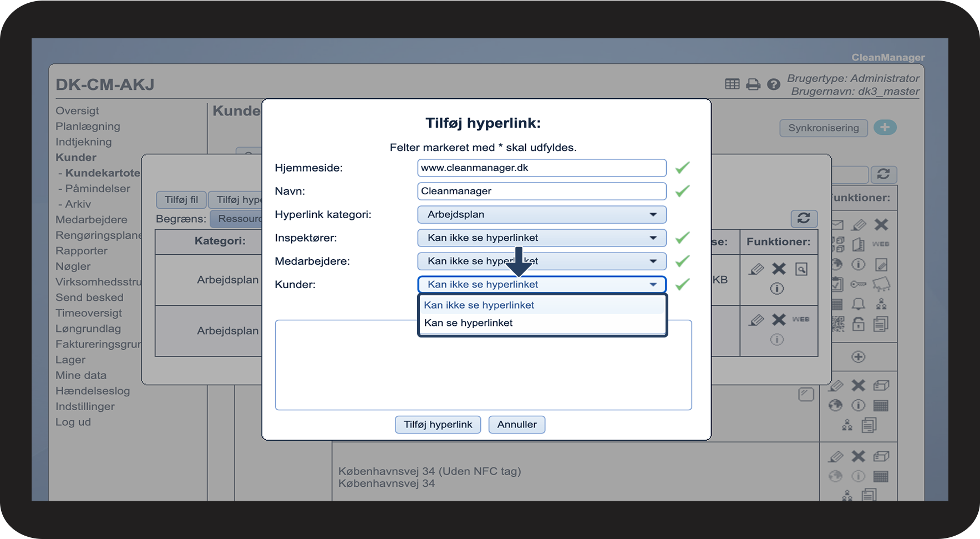This screenshot has height=539, width=980.
Task: Click Log ud in the sidebar
Action: pyautogui.click(x=73, y=421)
